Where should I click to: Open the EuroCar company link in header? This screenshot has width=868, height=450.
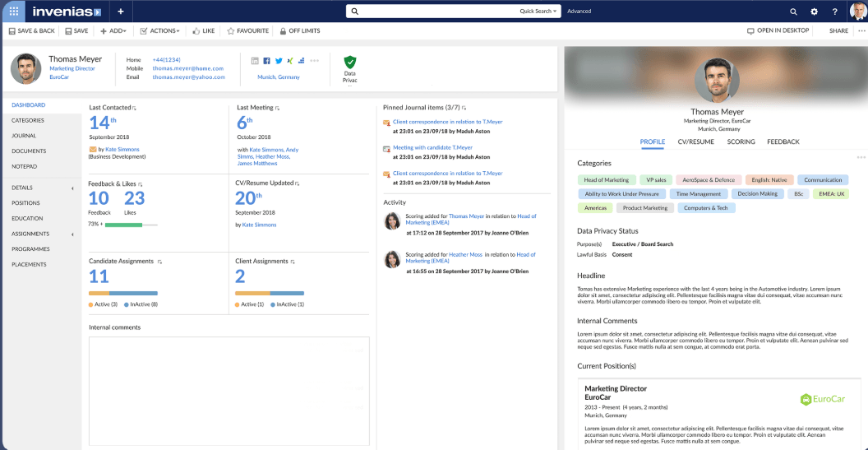(59, 77)
